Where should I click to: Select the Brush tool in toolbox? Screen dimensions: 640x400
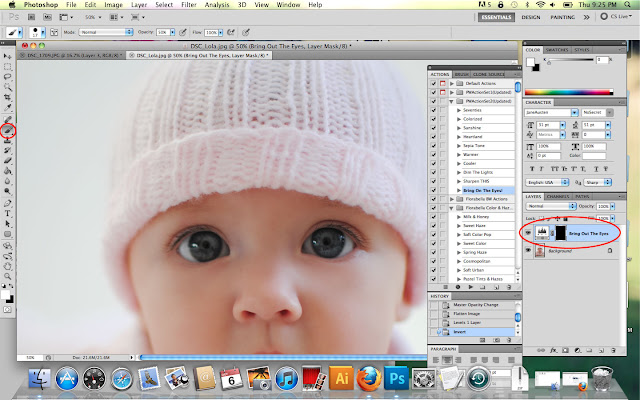(x=7, y=130)
